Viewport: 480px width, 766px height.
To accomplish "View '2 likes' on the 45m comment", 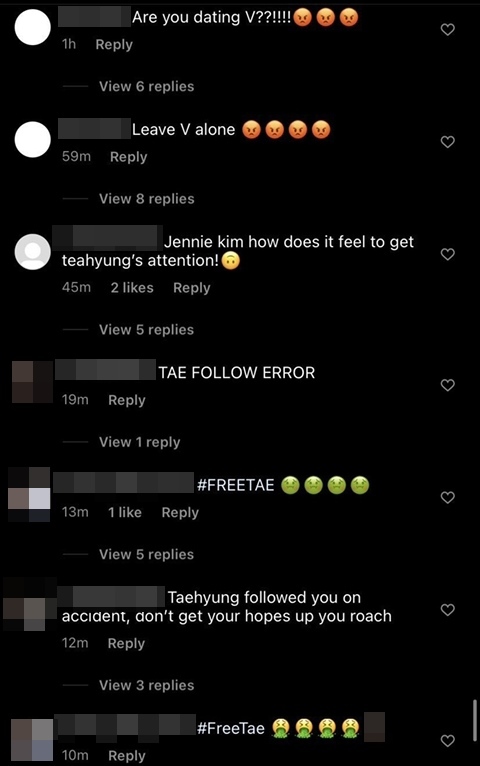I will (x=132, y=288).
